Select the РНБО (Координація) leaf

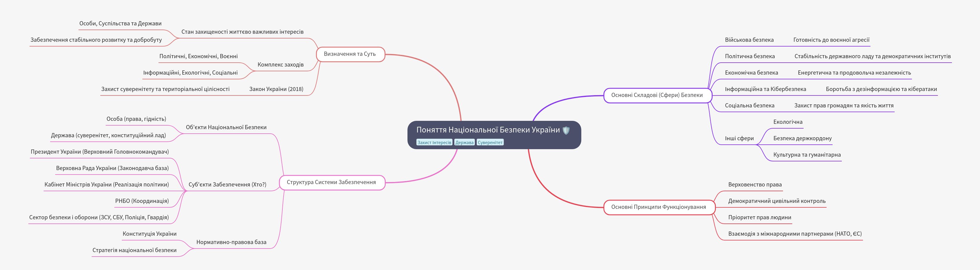click(x=142, y=201)
